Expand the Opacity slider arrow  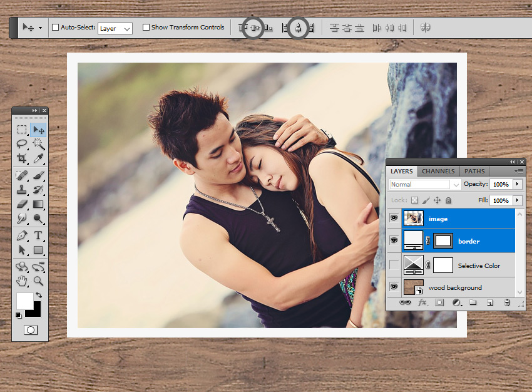tap(517, 184)
